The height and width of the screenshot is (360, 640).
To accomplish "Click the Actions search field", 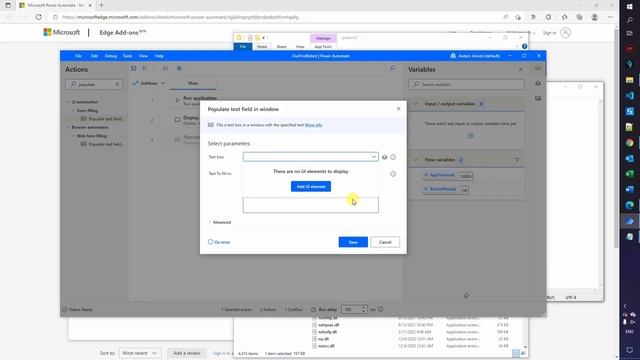I will pyautogui.click(x=94, y=84).
